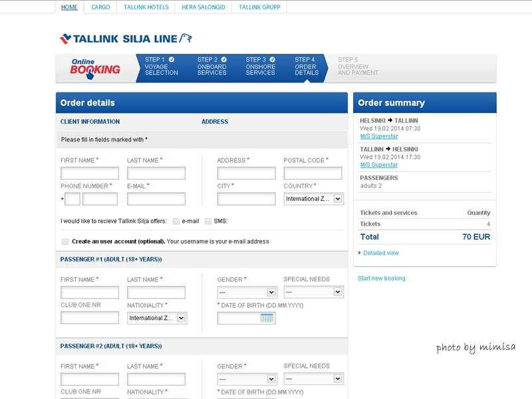Viewport: 532px width, 399px height.
Task: Click Step 2 completed checkmark icon
Action: click(x=224, y=59)
